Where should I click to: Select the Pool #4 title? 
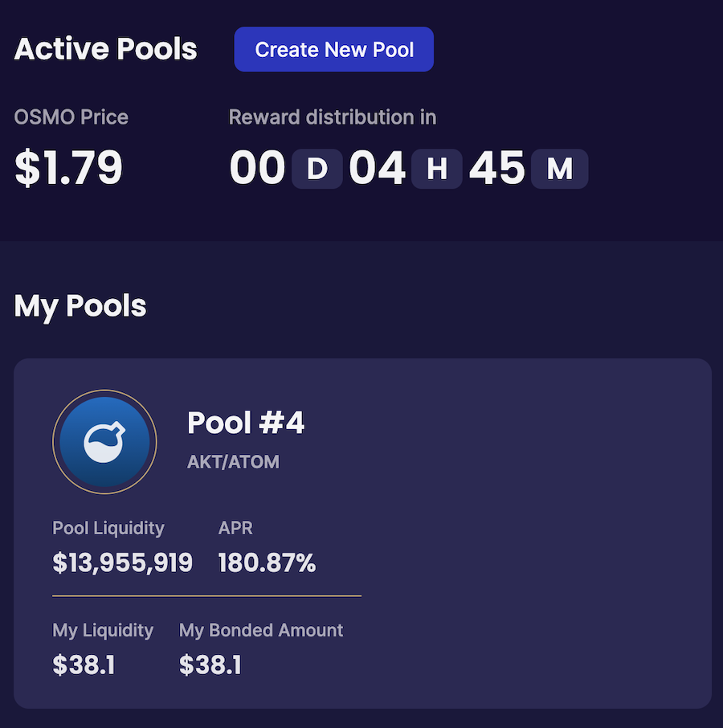click(x=246, y=423)
